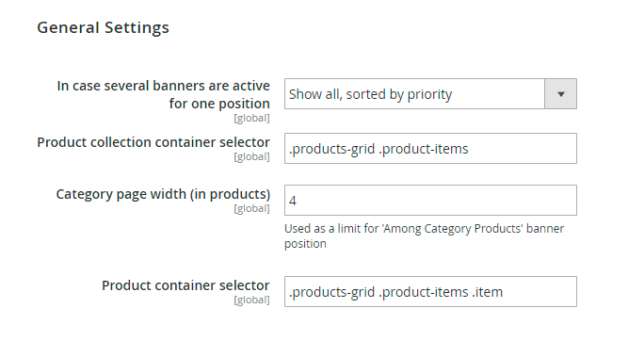Click the 'Product collection container selector' label
644x341 pixels.
[x=153, y=142]
